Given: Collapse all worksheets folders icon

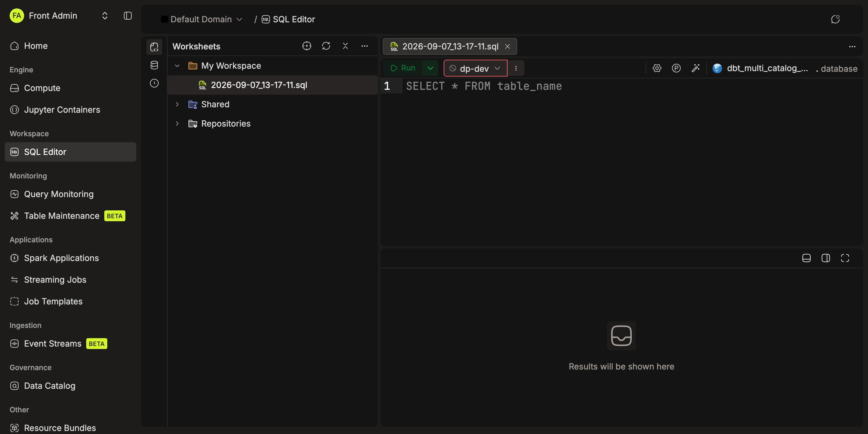Looking at the screenshot, I should tap(345, 46).
